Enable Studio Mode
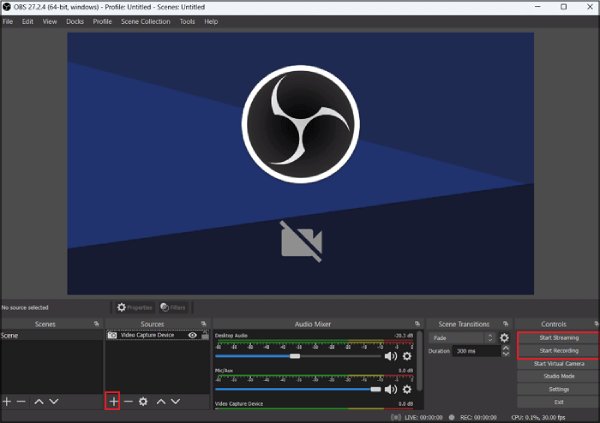 (x=559, y=376)
